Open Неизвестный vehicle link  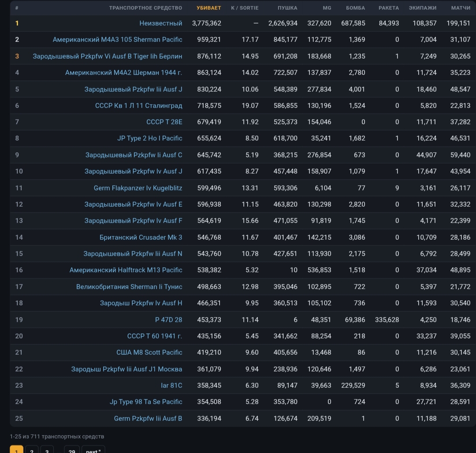click(x=160, y=23)
